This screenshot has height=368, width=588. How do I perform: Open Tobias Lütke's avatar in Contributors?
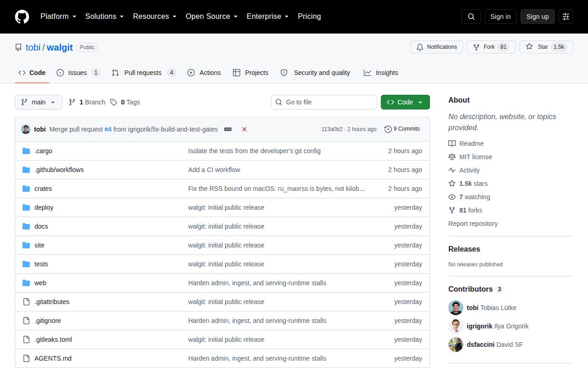point(456,308)
